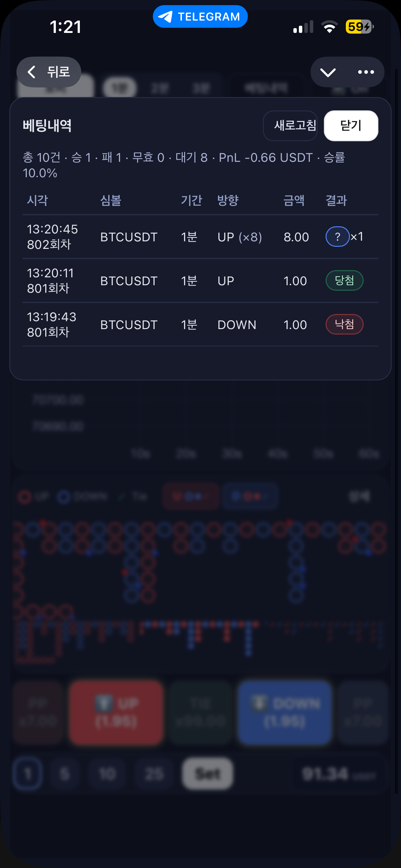Tap the battery indicator showing 59
401x868 pixels.
tap(359, 27)
